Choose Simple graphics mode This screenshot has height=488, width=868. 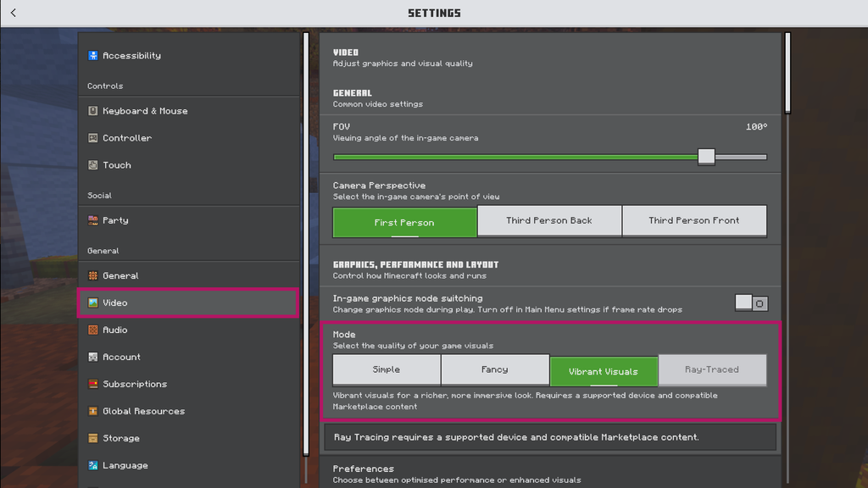pos(387,369)
